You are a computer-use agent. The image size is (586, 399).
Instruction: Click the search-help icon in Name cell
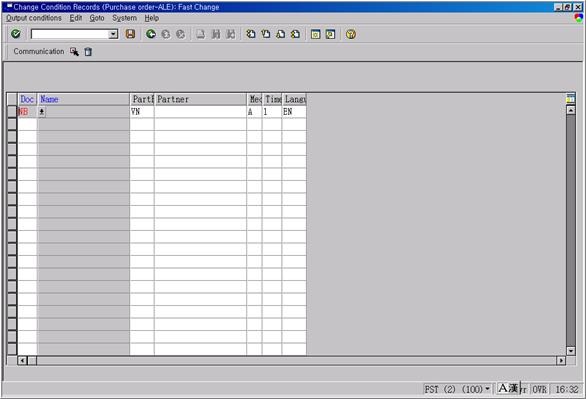click(41, 111)
